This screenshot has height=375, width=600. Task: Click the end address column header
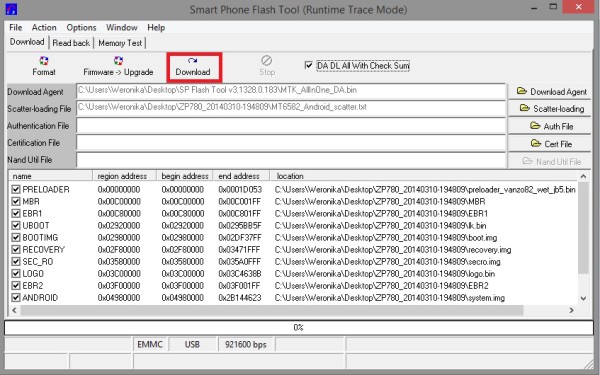coord(241,176)
